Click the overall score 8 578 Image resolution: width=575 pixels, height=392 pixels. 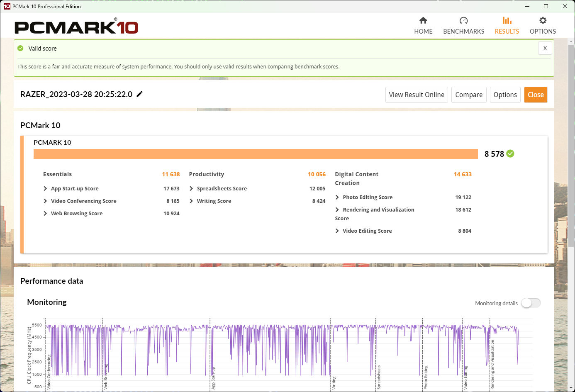[494, 154]
